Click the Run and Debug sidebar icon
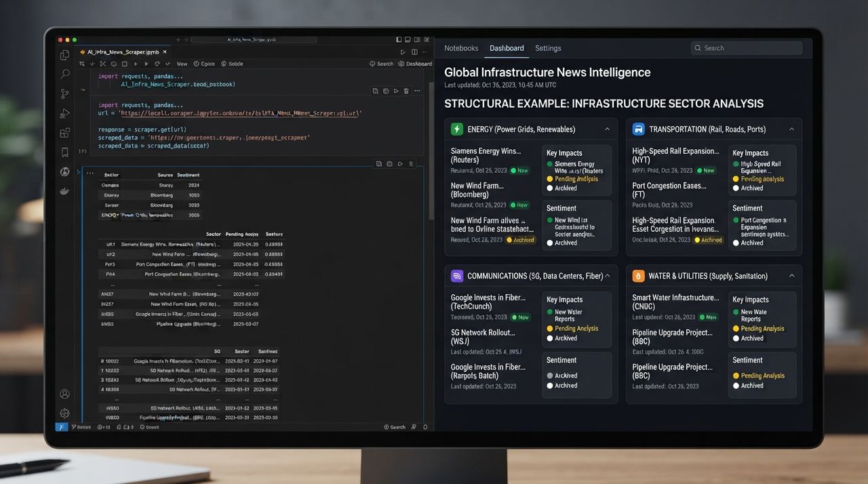Screen dimensions: 868x484 tap(65, 113)
